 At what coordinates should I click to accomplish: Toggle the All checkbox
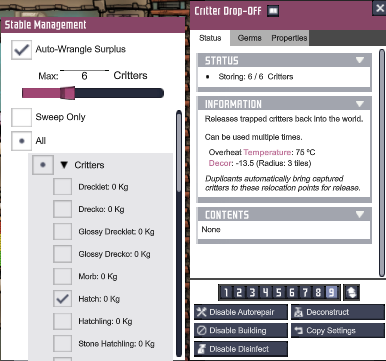(21, 141)
